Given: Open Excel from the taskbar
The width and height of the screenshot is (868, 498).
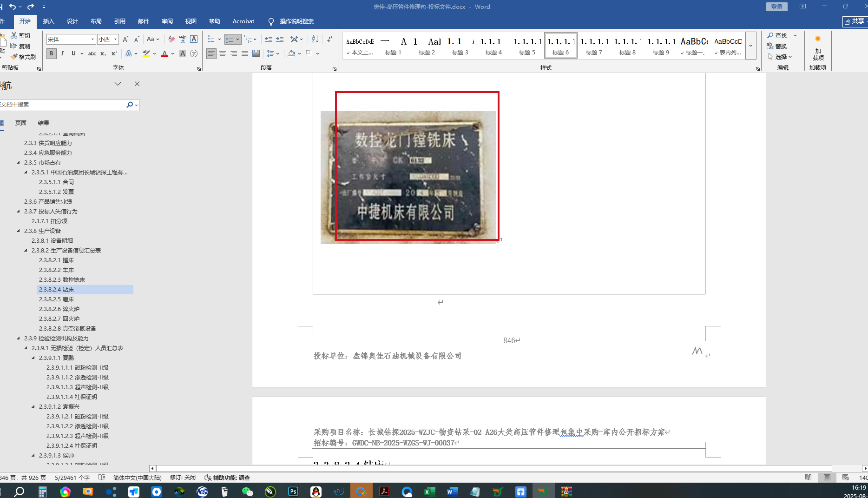Looking at the screenshot, I should pos(430,491).
